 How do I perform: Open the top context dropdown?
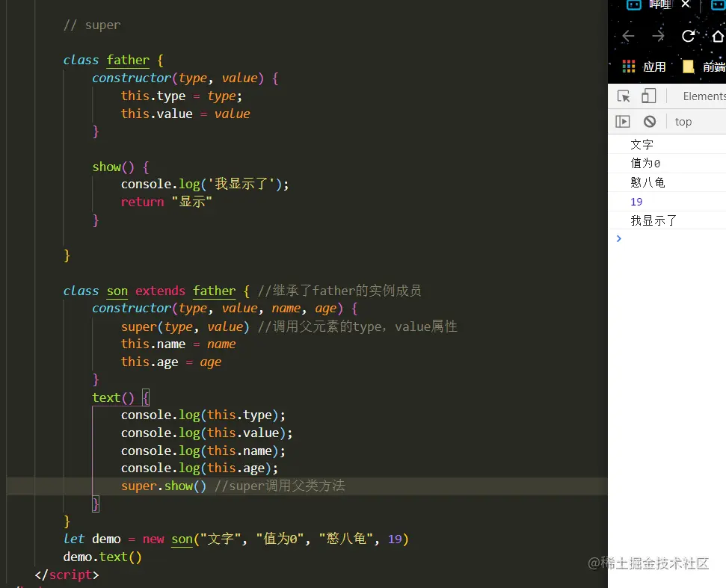point(683,122)
